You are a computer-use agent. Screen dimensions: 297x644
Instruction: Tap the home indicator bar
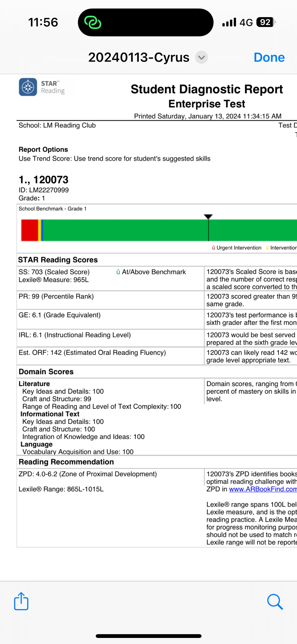(148, 636)
